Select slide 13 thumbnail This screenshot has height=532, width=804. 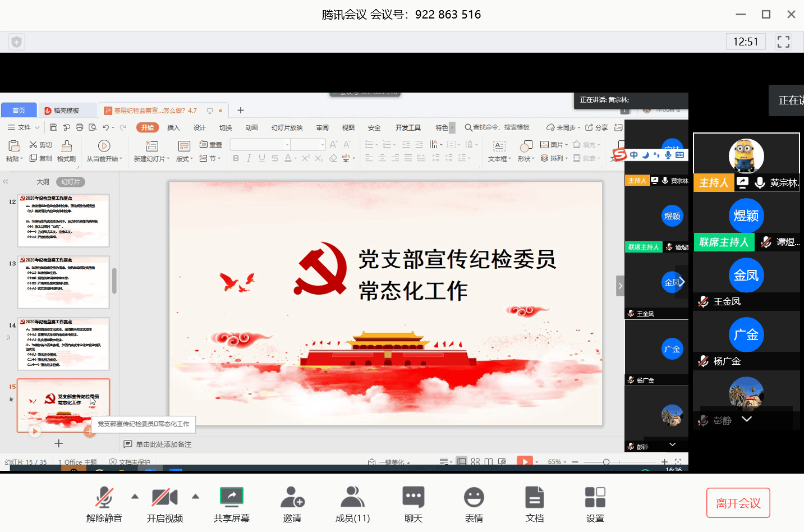tap(63, 282)
